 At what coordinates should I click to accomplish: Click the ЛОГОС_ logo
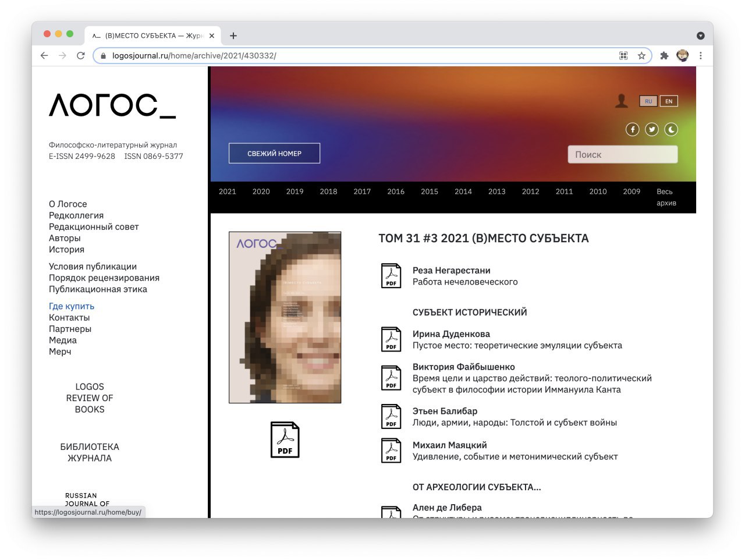[x=112, y=105]
